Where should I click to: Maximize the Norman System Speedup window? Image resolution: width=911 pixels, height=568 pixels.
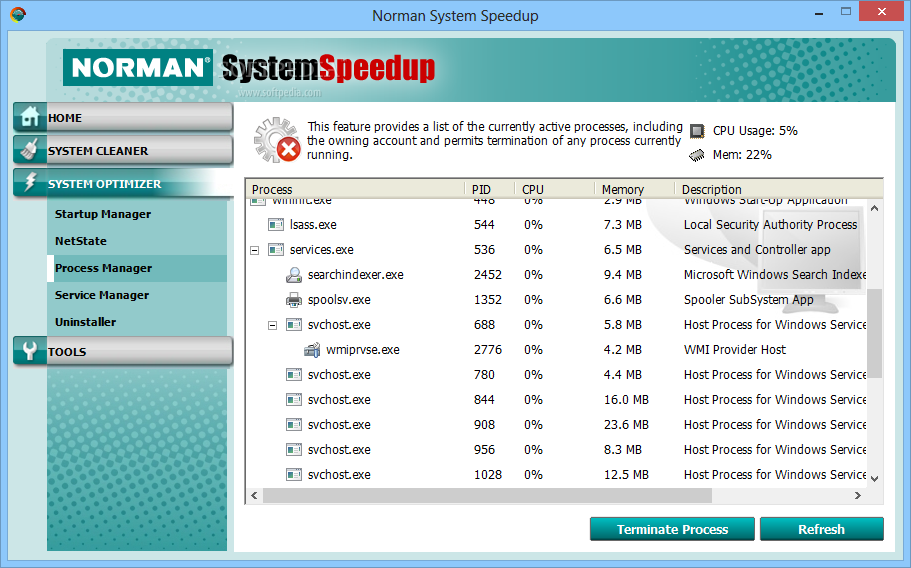[846, 12]
